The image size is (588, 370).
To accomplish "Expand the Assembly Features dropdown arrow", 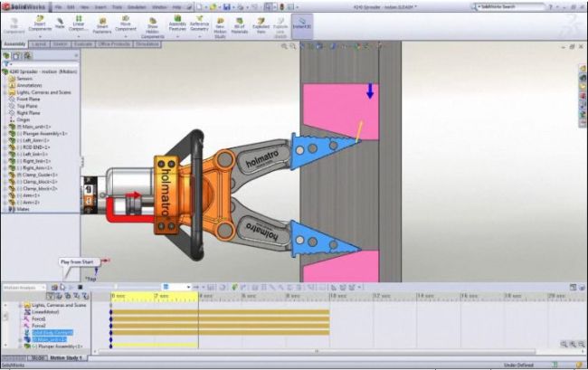I will tap(177, 36).
